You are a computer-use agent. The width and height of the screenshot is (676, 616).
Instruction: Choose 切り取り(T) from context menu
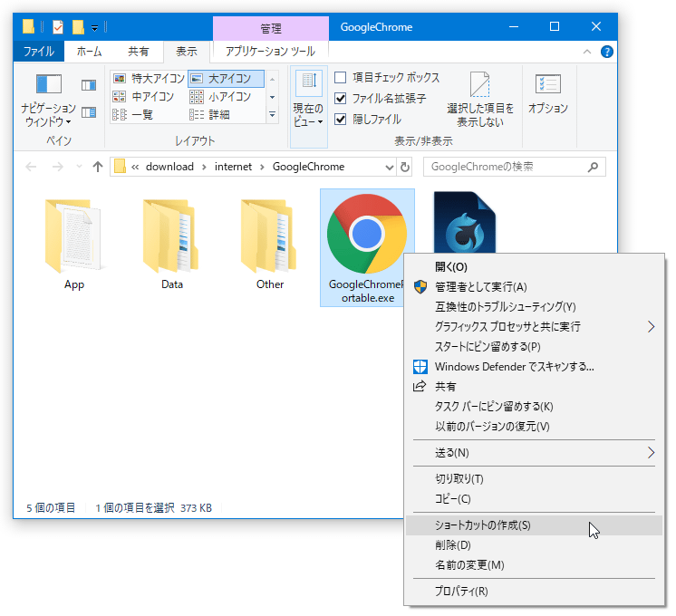(534, 479)
